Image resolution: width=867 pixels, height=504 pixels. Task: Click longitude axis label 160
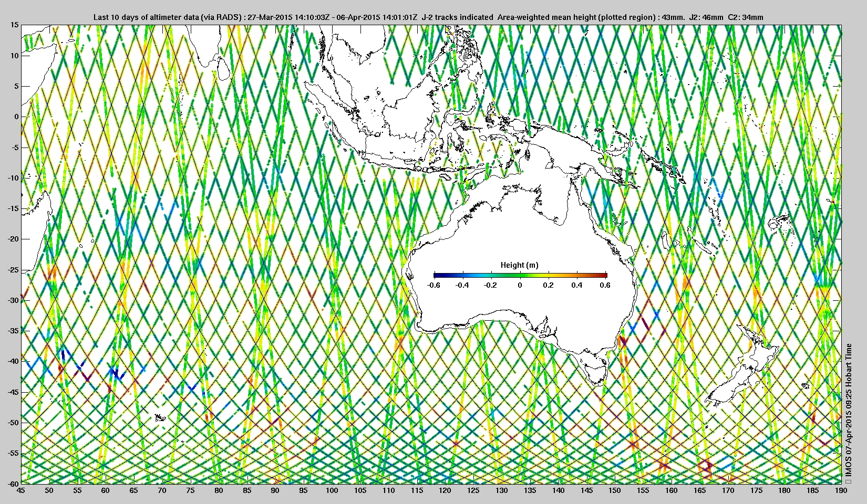pyautogui.click(x=671, y=490)
